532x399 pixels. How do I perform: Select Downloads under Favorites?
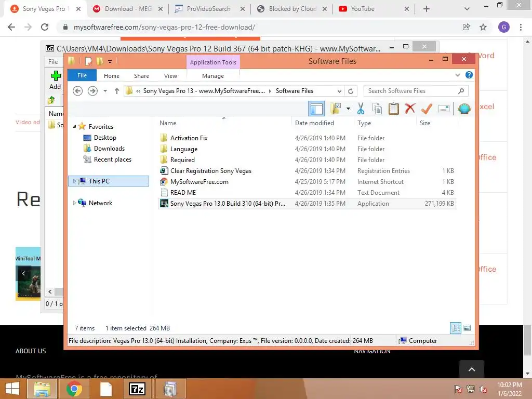click(x=109, y=148)
